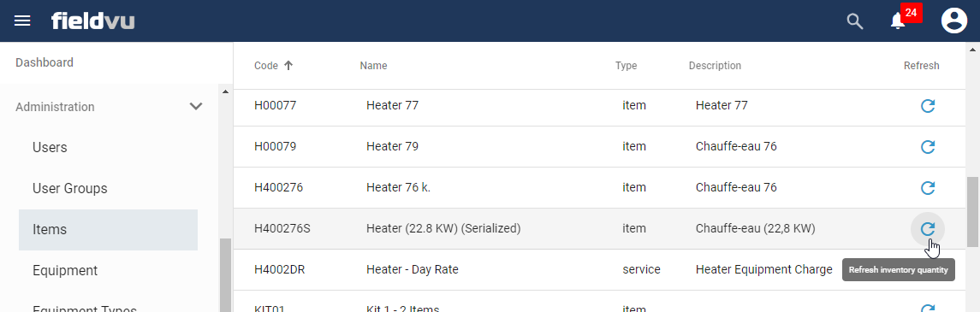
Task: Select code H00079
Action: 275,147
